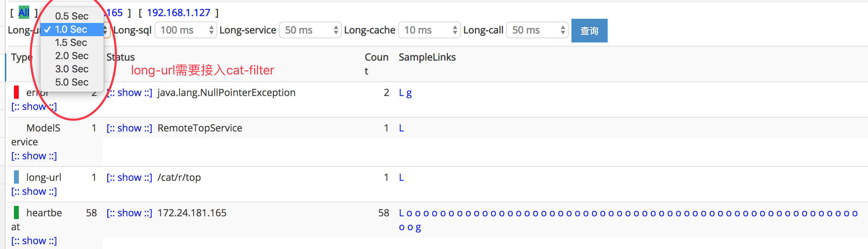Viewport: 868px width, 249px height.
Task: Open the g sample link for NullPointerException
Action: [x=409, y=93]
